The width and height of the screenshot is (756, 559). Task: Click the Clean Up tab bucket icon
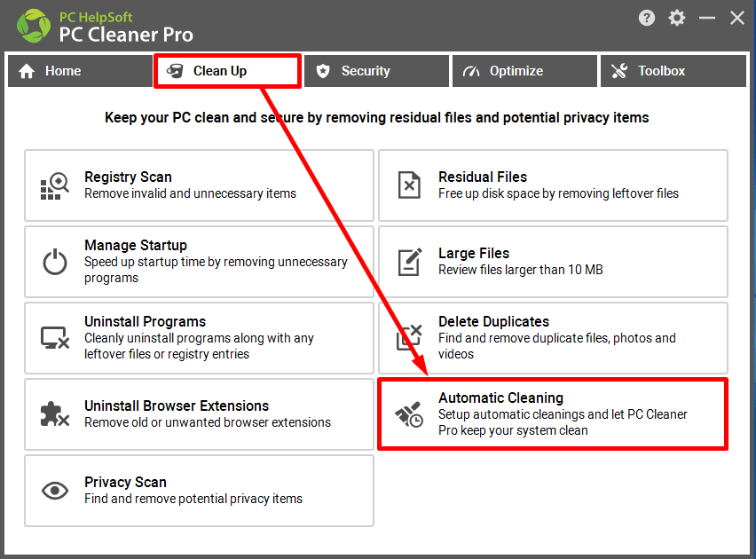(x=175, y=71)
